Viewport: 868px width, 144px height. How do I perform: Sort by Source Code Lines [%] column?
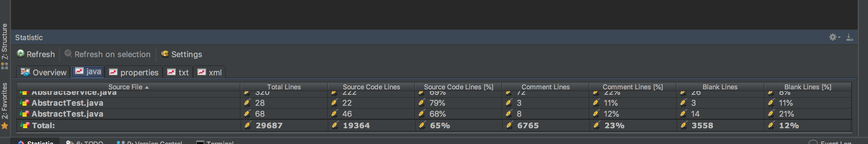point(458,87)
